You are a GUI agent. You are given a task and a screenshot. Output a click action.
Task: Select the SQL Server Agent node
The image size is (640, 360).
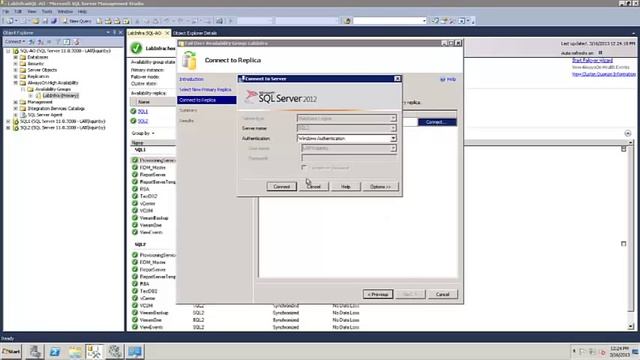coord(44,115)
